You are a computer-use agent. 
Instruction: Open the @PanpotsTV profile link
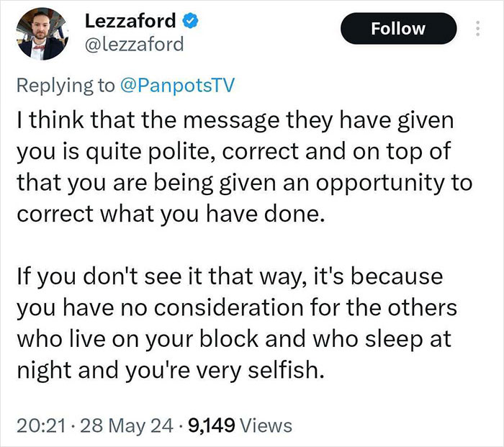pos(176,85)
